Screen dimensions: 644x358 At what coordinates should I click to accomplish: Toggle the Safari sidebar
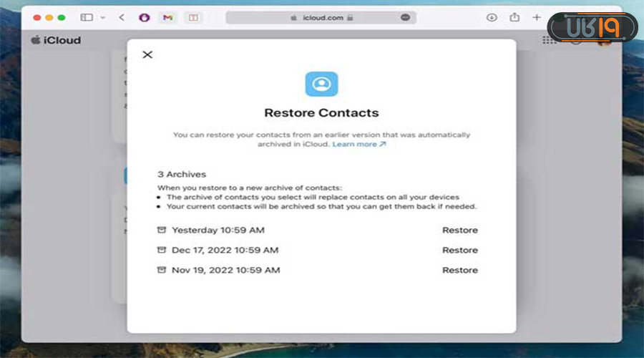click(87, 17)
